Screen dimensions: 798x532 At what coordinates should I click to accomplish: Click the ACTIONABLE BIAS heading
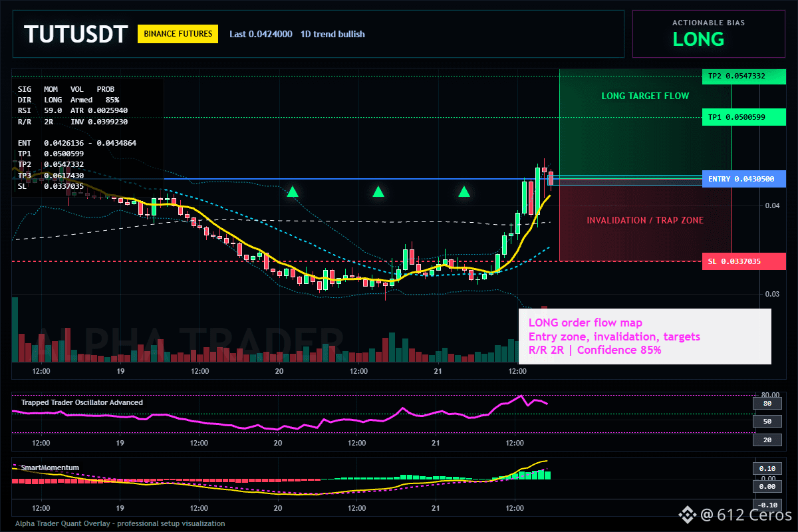708,23
